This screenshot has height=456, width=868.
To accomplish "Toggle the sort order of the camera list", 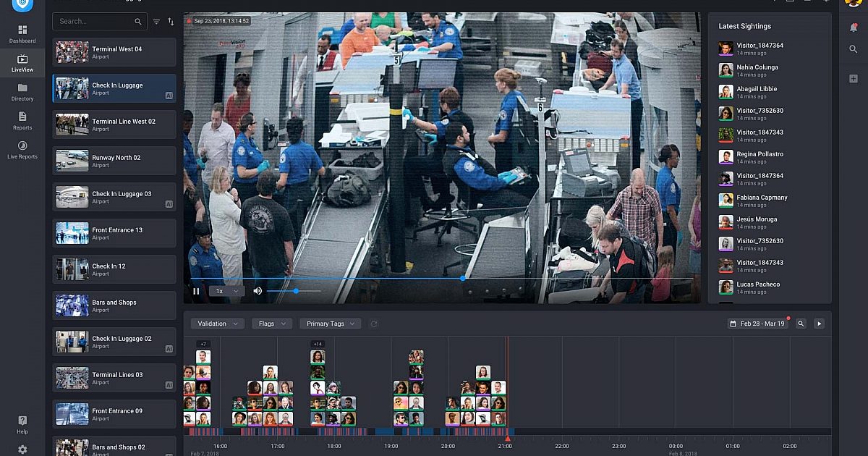I will tap(170, 21).
